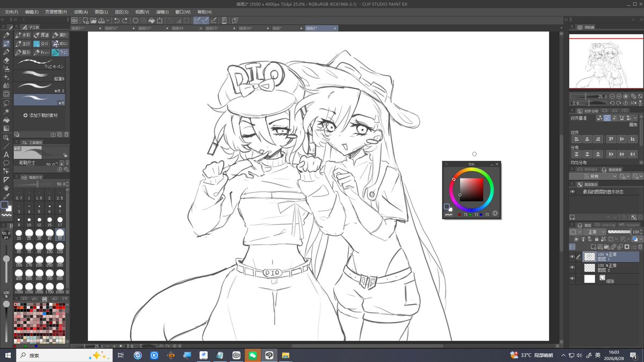Click the Windows Start button
Screen dimensions: 644x362
point(8,355)
